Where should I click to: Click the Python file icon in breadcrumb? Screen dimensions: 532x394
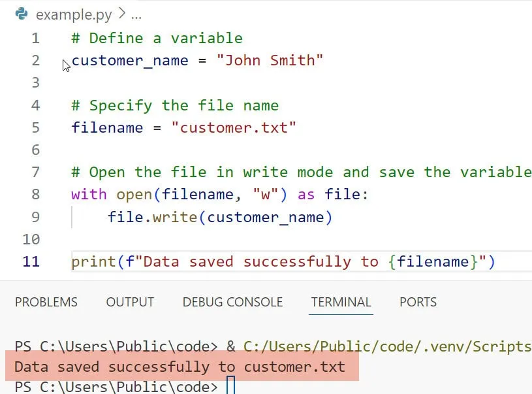pos(21,14)
